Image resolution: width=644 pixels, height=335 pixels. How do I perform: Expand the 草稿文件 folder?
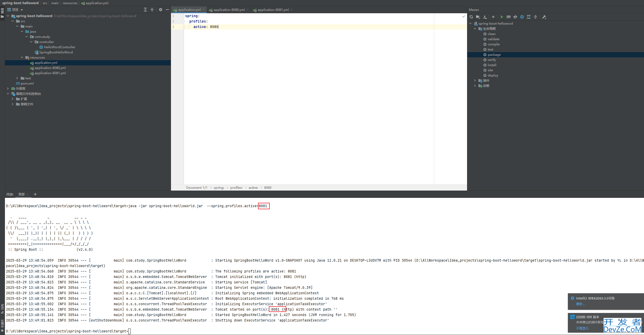tap(13, 104)
